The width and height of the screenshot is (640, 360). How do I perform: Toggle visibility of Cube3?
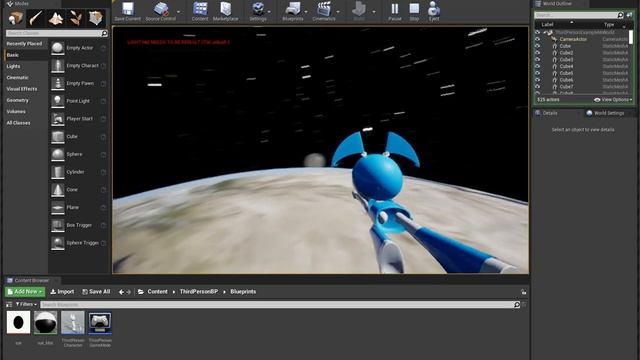pos(538,60)
